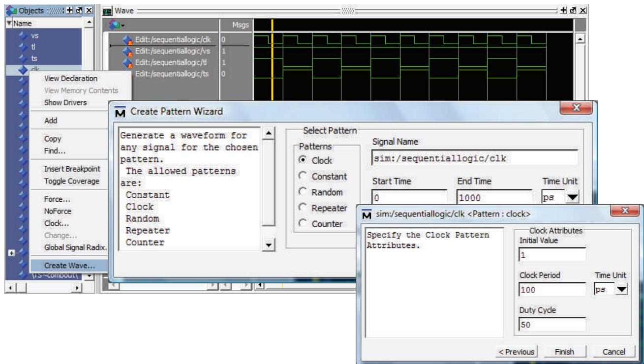Click the < Previous button

coord(516,352)
